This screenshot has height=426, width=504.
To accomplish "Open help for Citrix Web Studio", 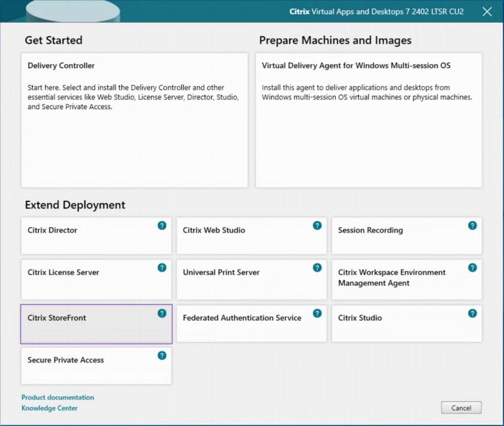I will [x=317, y=225].
